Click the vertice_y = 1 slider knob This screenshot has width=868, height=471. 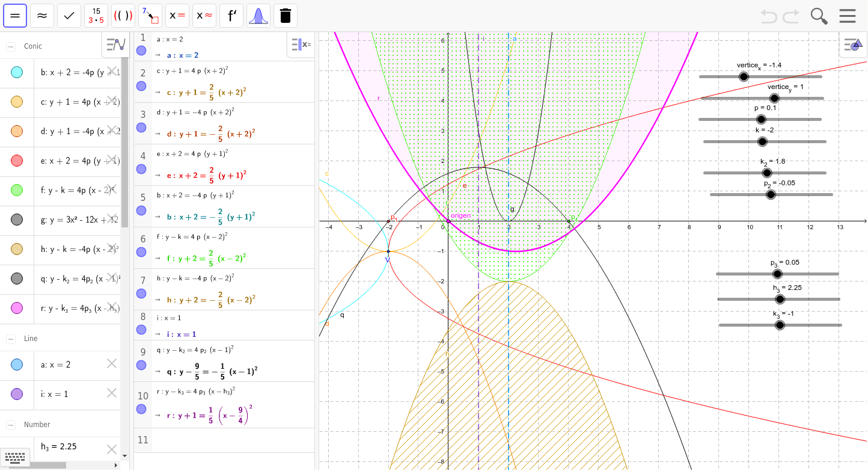coord(774,98)
